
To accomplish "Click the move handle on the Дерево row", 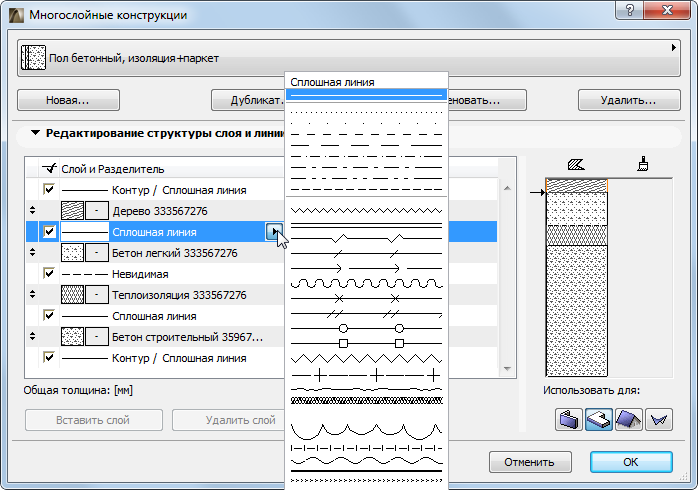I will [32, 210].
